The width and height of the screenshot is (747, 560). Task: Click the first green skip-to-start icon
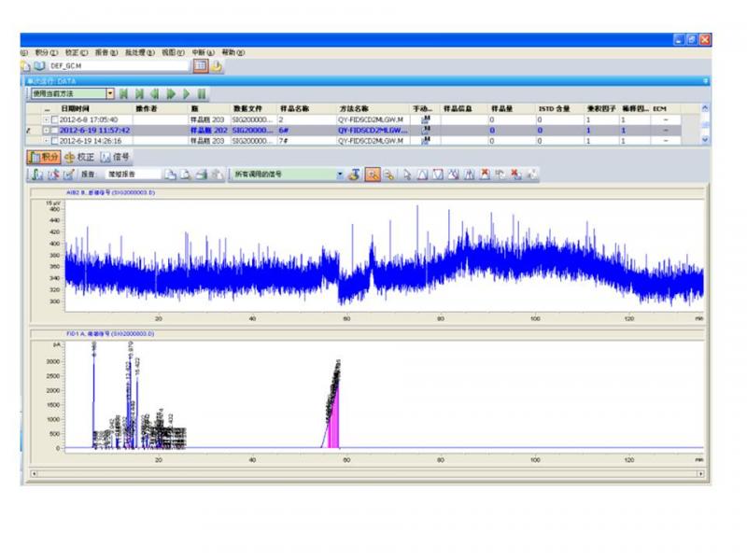click(125, 93)
